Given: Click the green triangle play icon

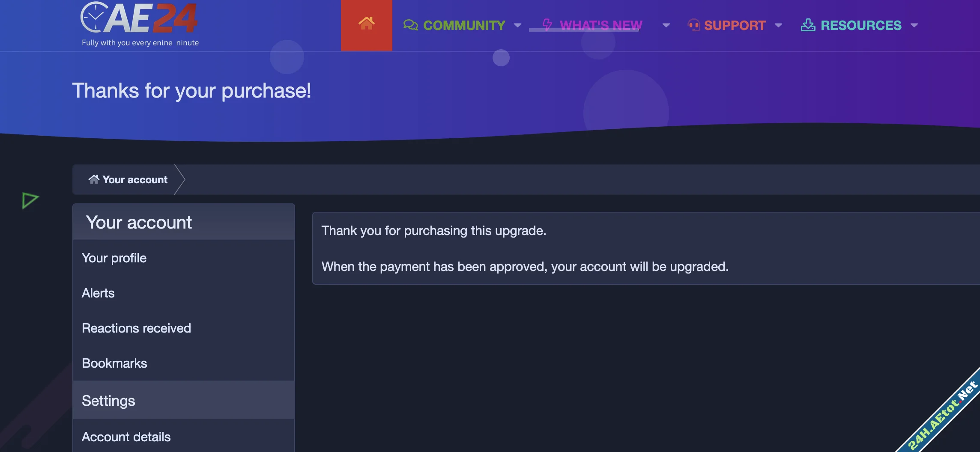Looking at the screenshot, I should coord(30,200).
